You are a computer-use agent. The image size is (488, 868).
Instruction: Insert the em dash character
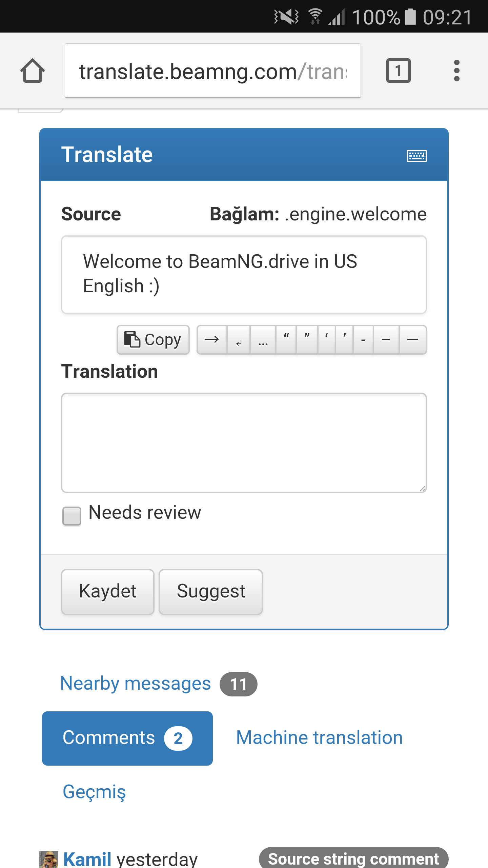pos(412,340)
